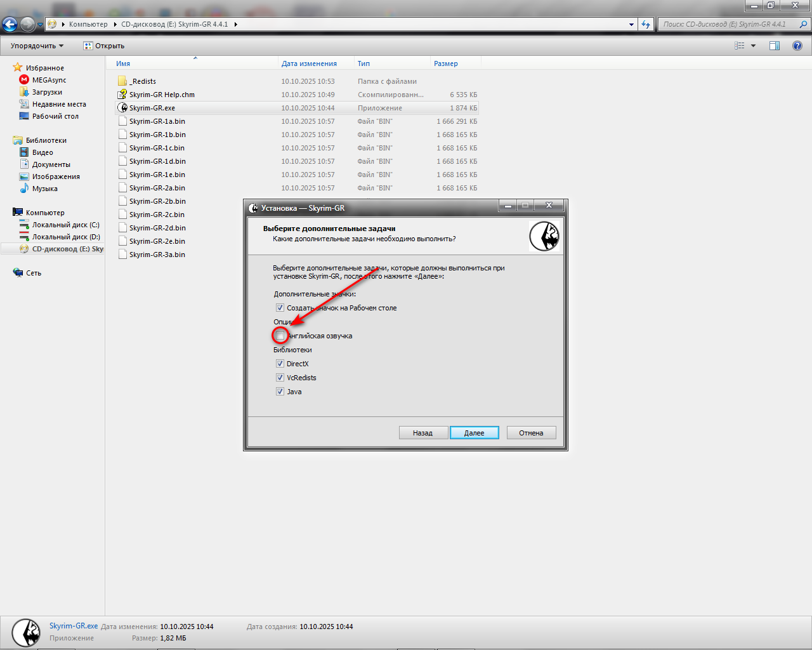Open the Skyrim-GR Help.chm file icon
The width and height of the screenshot is (812, 650).
click(x=122, y=95)
